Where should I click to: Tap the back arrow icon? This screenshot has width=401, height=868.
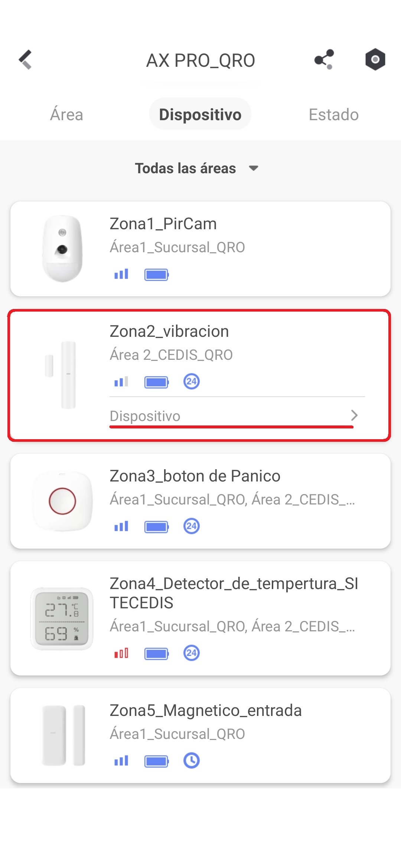pyautogui.click(x=25, y=60)
